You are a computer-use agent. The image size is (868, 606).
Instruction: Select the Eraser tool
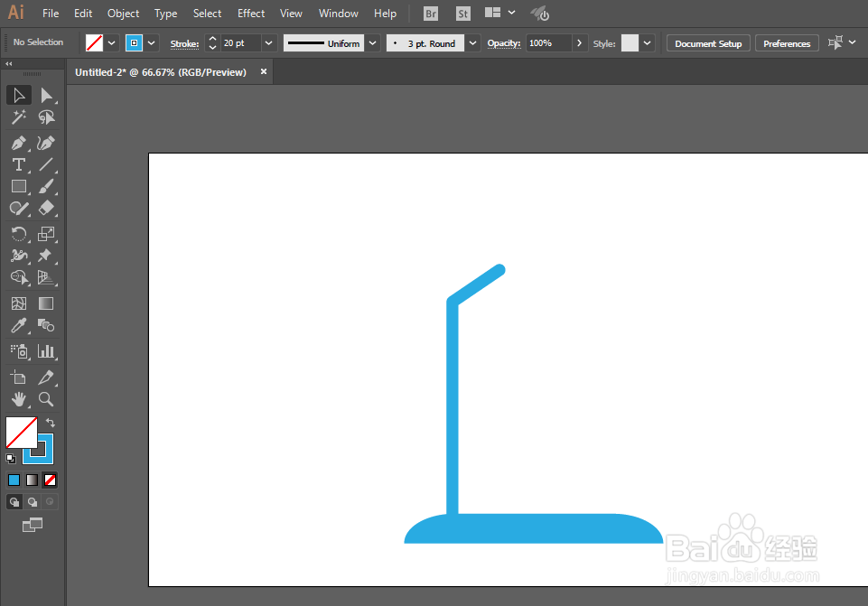click(46, 208)
